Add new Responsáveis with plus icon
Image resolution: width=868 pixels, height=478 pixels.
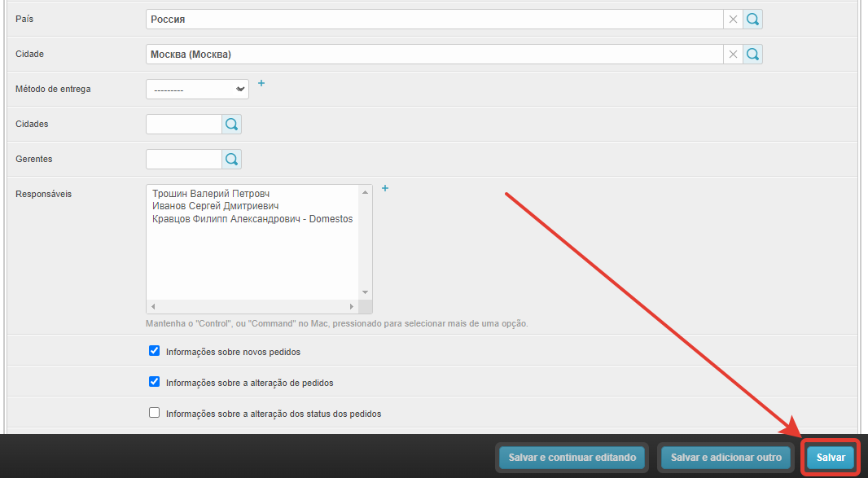pos(385,188)
